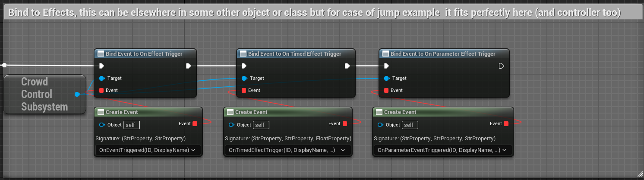
Task: Click red Event pin on Bind Event to On Effect Trigger
Action: pyautogui.click(x=101, y=91)
